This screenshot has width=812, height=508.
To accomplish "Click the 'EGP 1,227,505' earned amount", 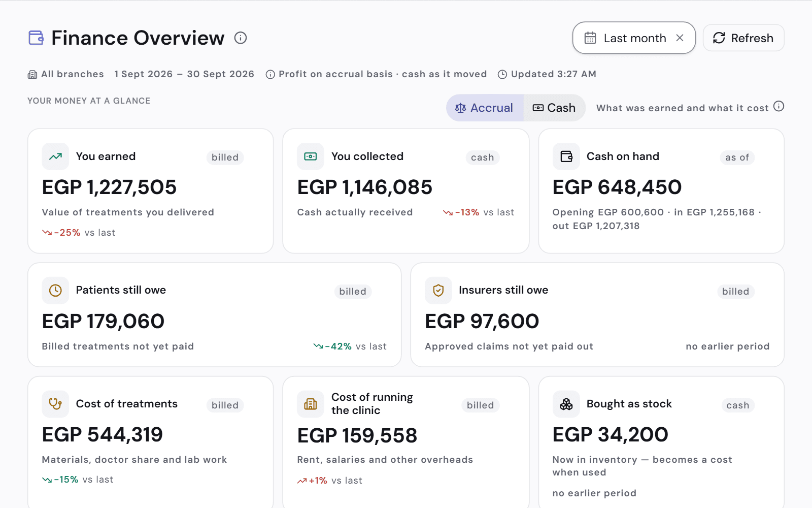I will click(109, 187).
